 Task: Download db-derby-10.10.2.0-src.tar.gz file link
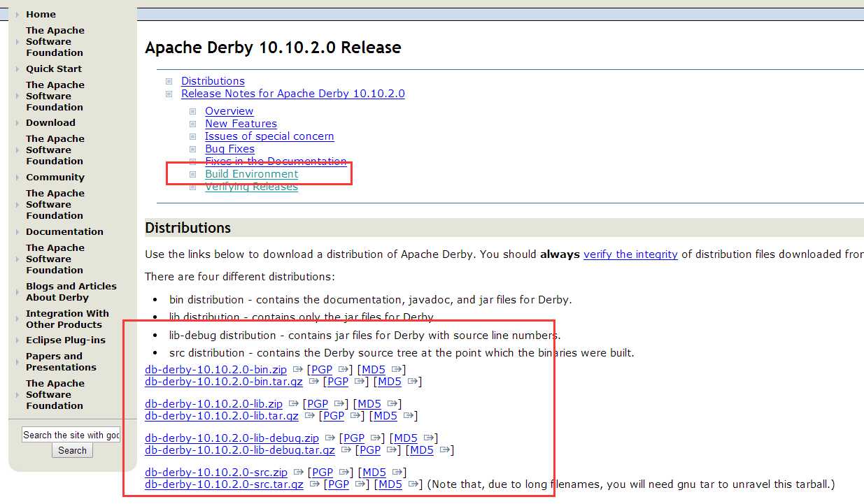pyautogui.click(x=224, y=484)
